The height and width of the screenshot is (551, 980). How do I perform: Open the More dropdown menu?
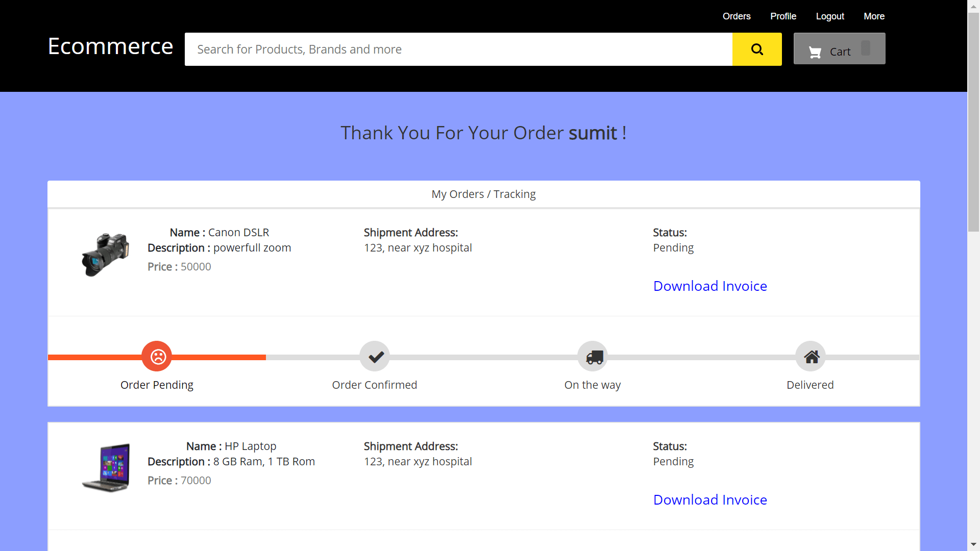pos(874,16)
